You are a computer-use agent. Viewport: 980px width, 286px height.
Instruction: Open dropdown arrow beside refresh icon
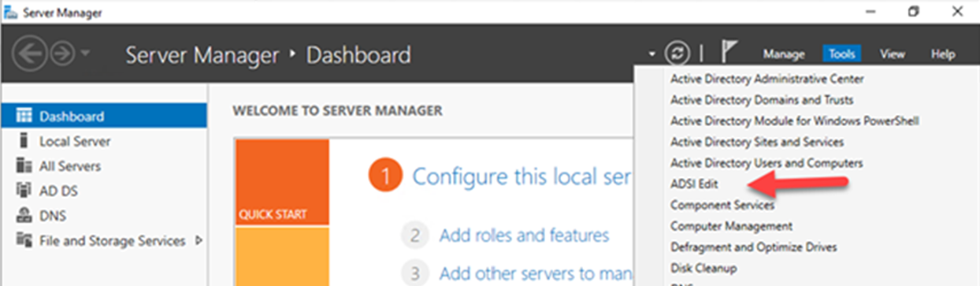point(652,55)
